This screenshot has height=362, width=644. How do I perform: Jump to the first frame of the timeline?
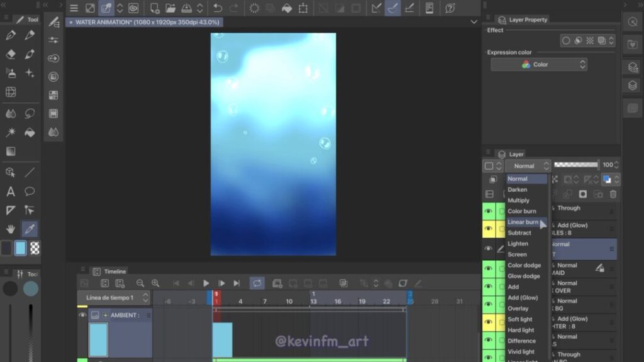[176, 283]
